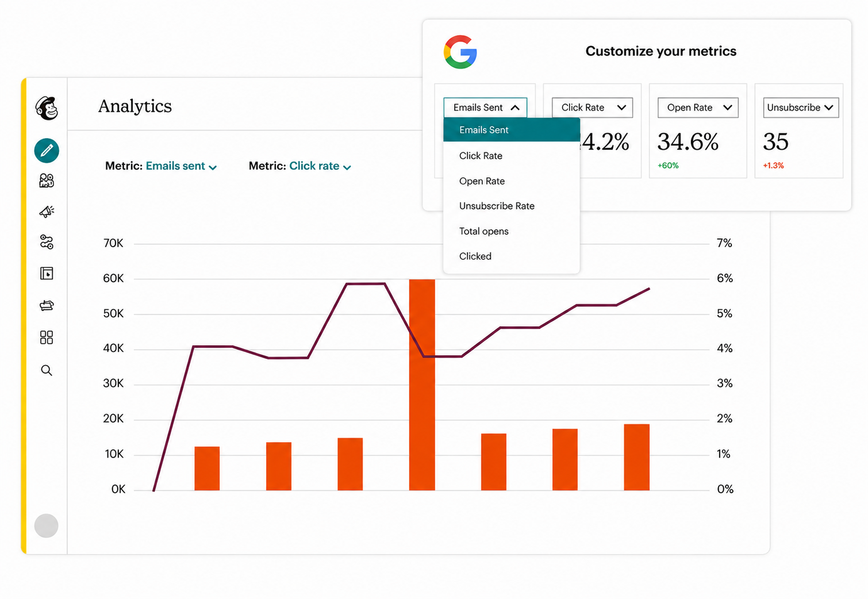Click the red '+1.3%' change figure

tap(773, 166)
